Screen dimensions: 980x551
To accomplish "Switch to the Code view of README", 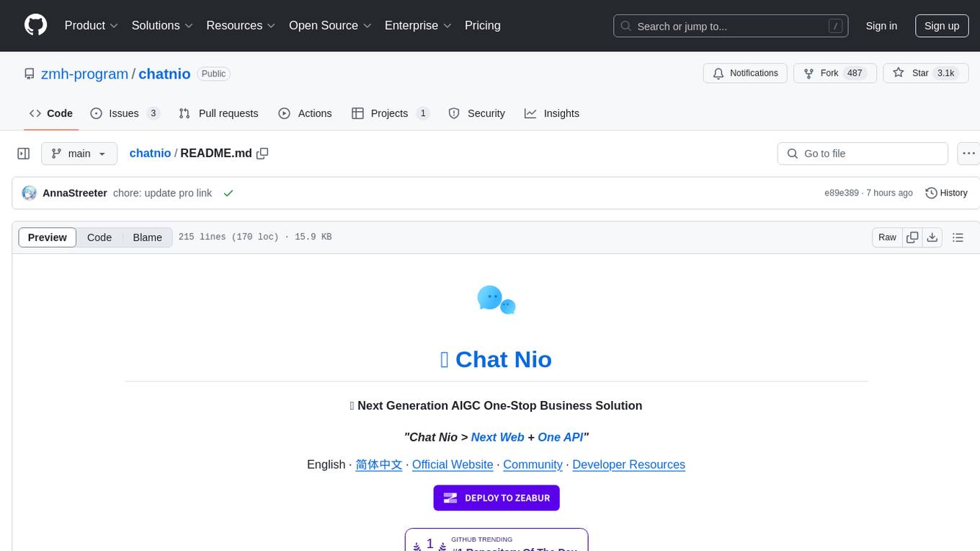I will (x=99, y=237).
